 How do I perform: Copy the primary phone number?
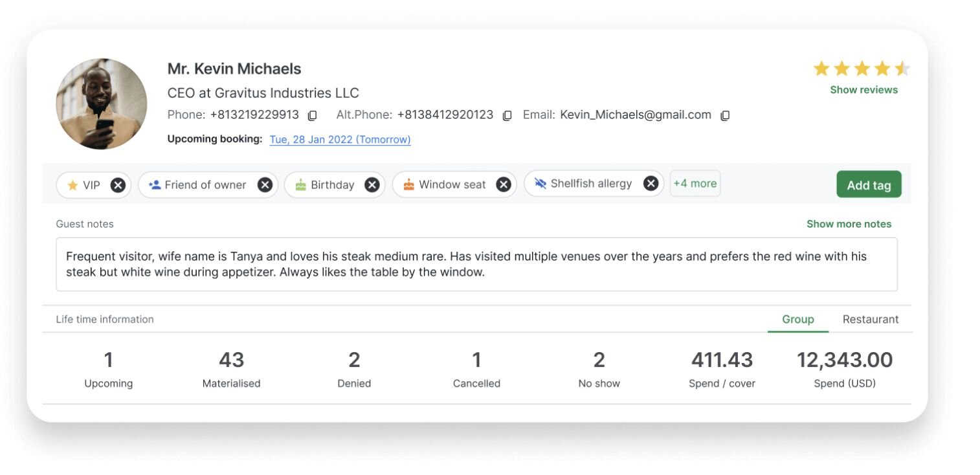pos(312,116)
